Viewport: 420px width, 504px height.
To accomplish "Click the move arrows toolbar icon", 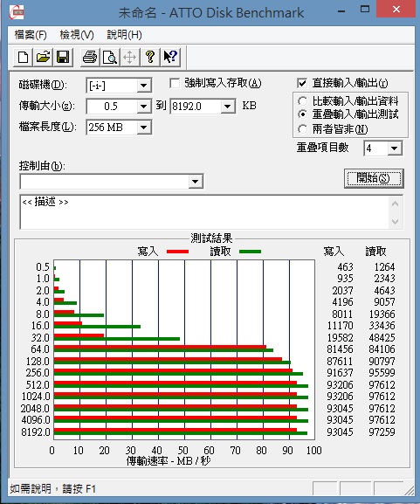I will 129,58.
